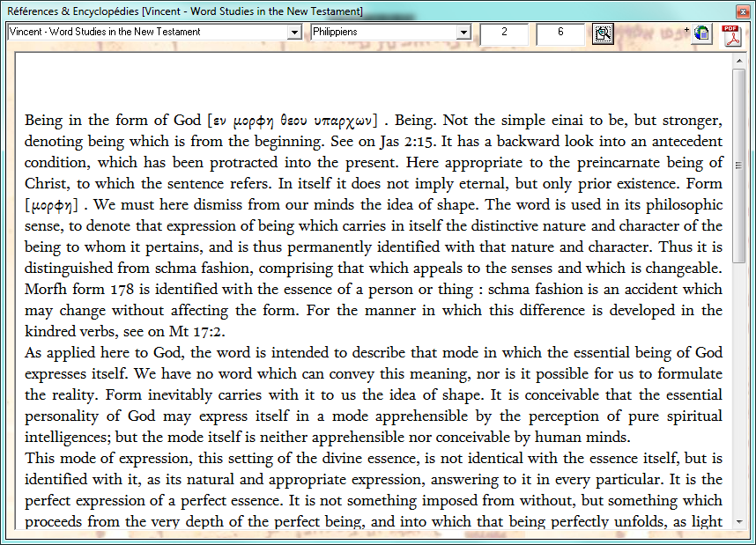This screenshot has width=756, height=545.
Task: Click the search/find magnifier icon
Action: coord(603,33)
